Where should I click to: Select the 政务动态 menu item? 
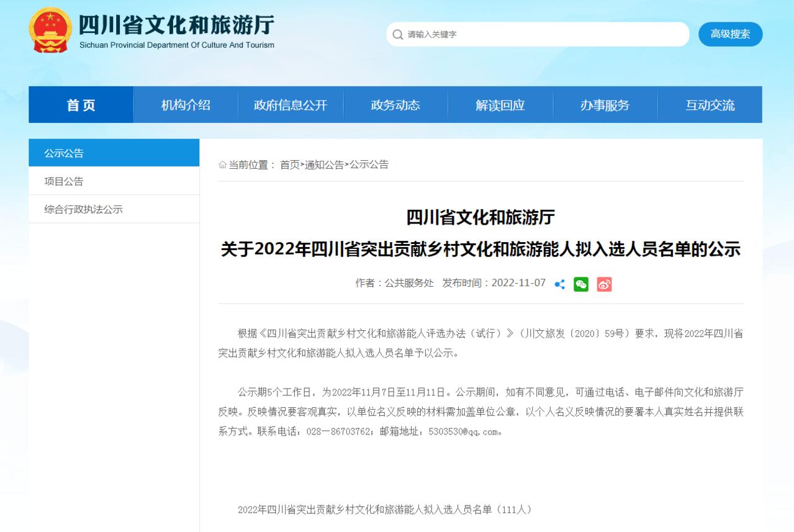click(395, 105)
